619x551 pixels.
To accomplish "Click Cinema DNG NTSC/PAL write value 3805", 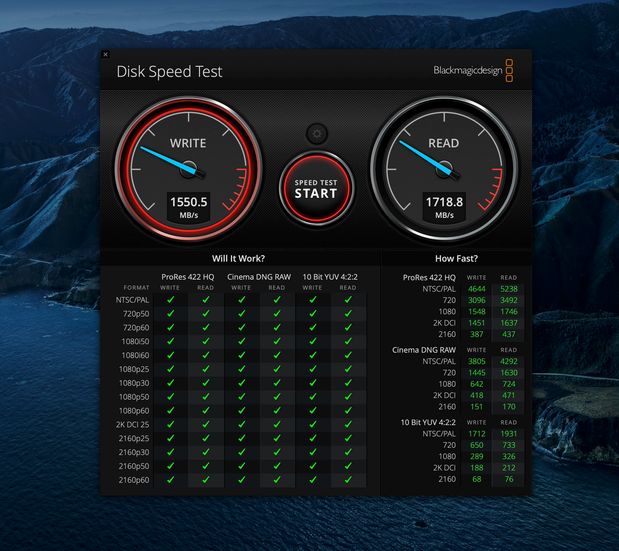I will click(476, 361).
